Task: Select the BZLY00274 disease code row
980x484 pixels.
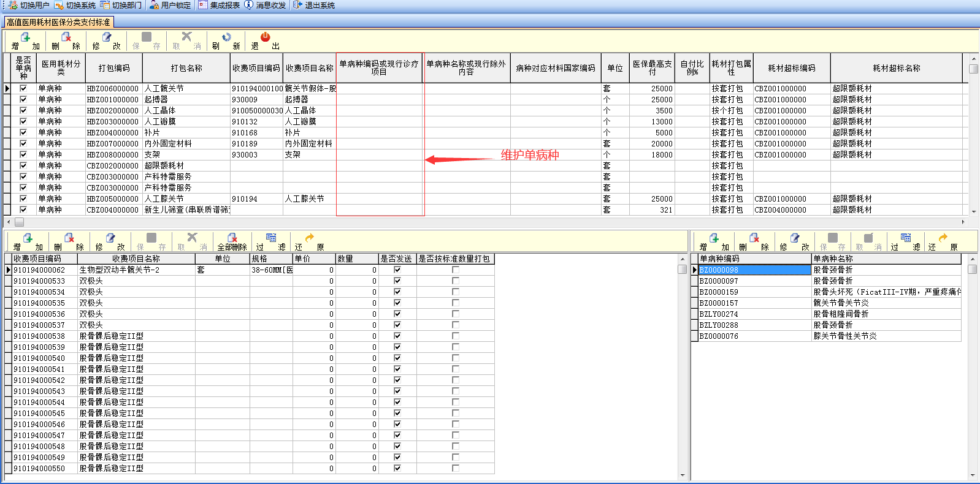Action: point(755,314)
